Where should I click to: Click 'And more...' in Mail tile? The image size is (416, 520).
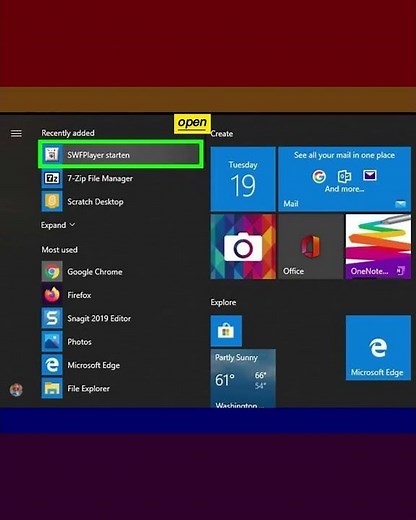point(344,189)
